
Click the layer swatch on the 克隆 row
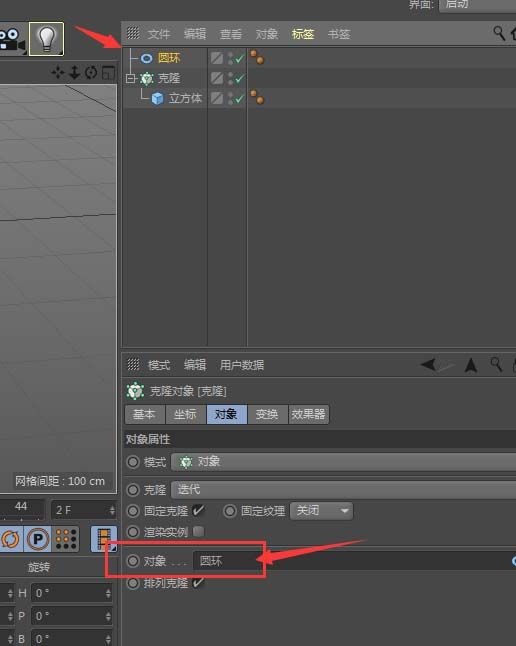point(217,78)
